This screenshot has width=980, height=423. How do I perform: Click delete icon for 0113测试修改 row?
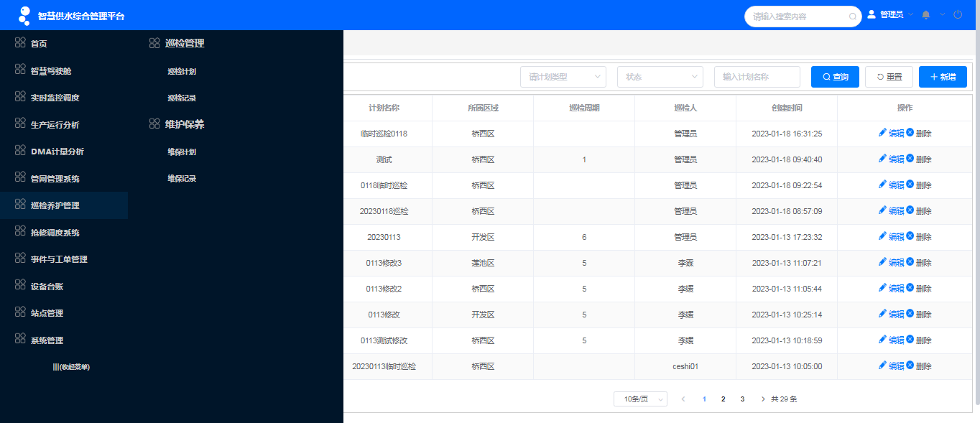(910, 340)
